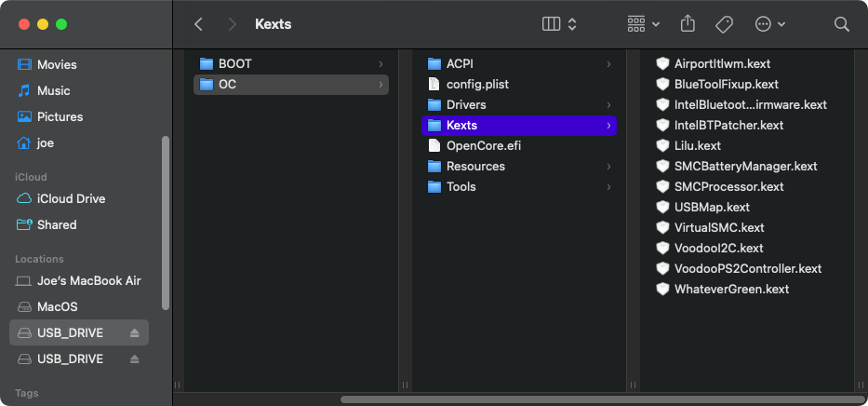Select the highlighted USB_DRIVE in sidebar
868x406 pixels.
click(x=79, y=332)
